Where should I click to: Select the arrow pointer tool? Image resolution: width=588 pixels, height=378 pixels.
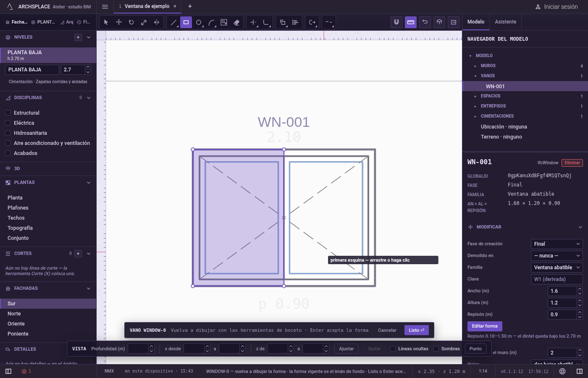click(x=106, y=22)
